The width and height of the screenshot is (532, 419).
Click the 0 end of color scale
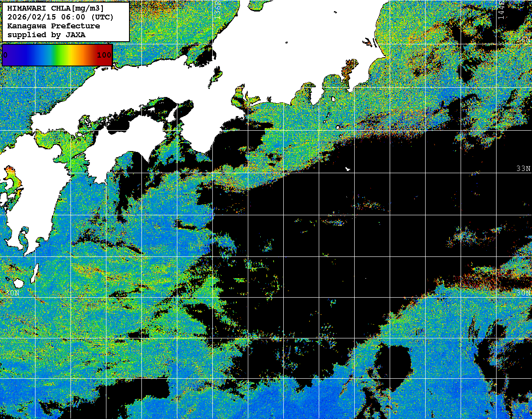[5, 55]
